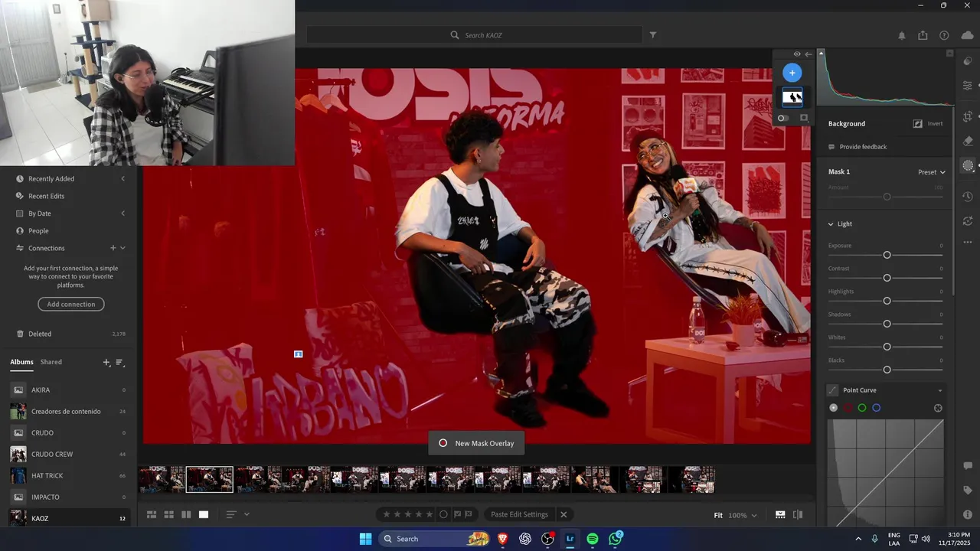Image resolution: width=980 pixels, height=551 pixels.
Task: Expand the Connections chevron
Action: pos(122,248)
